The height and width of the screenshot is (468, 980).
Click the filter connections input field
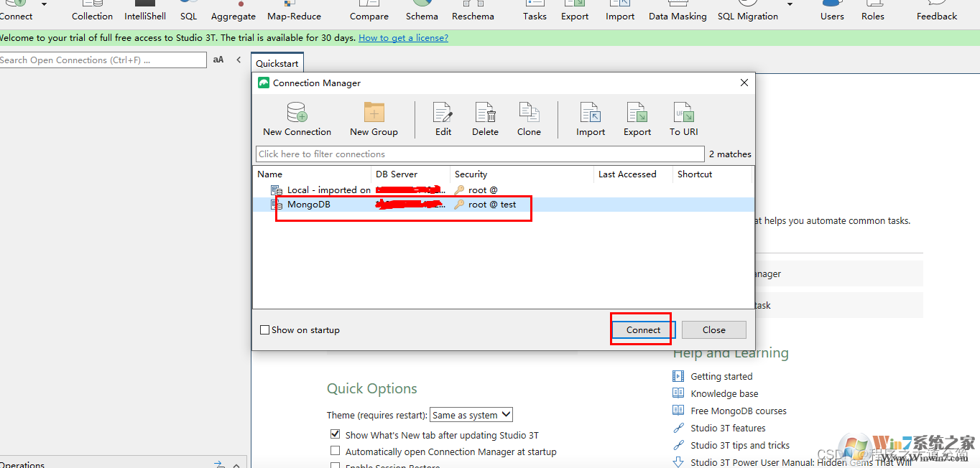point(479,154)
